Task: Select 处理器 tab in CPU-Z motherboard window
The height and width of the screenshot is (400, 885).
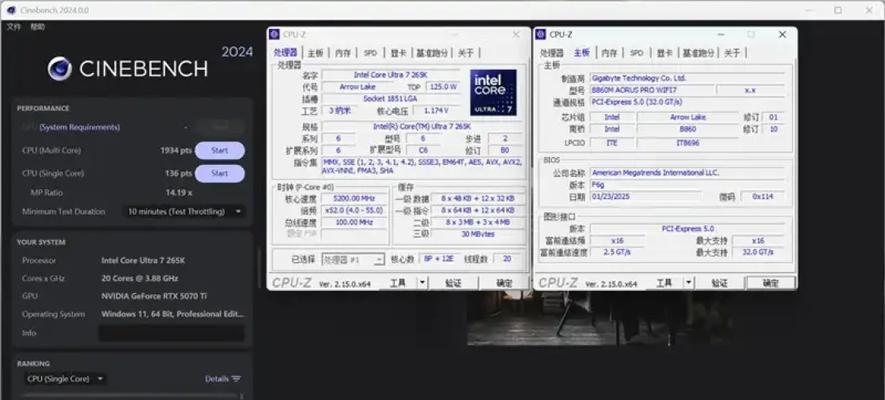Action: click(x=551, y=53)
